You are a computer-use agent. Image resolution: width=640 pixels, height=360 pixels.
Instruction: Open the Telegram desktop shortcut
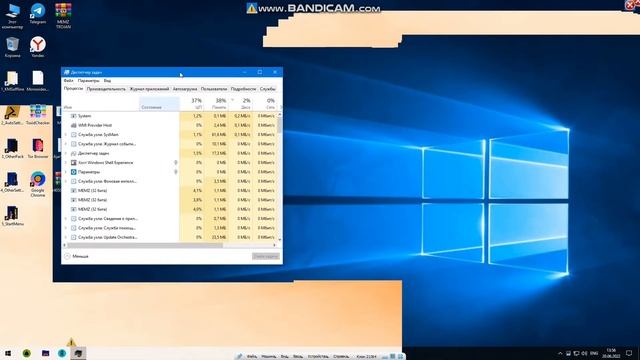[x=38, y=13]
